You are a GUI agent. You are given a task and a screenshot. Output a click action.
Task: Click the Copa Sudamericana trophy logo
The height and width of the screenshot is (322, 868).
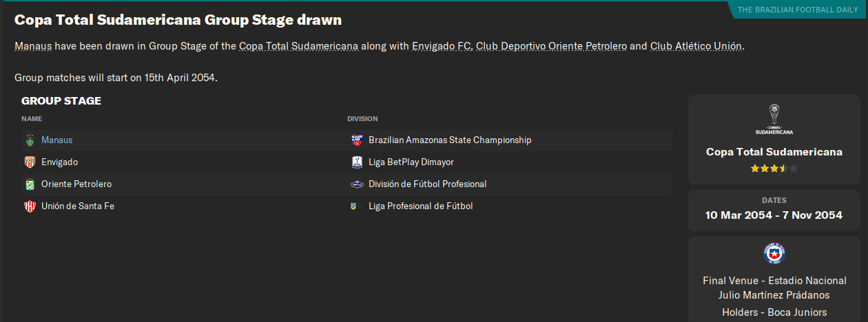click(x=774, y=118)
